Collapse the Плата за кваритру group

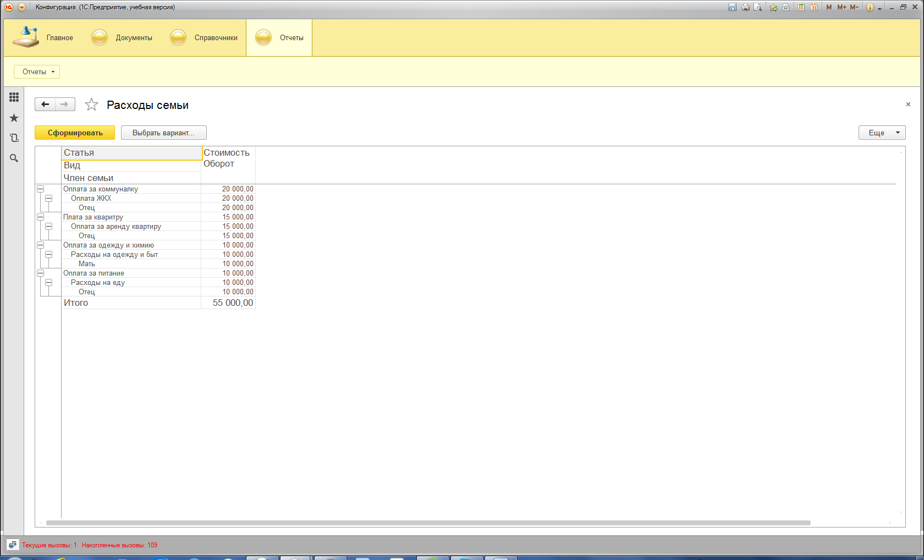(x=40, y=217)
